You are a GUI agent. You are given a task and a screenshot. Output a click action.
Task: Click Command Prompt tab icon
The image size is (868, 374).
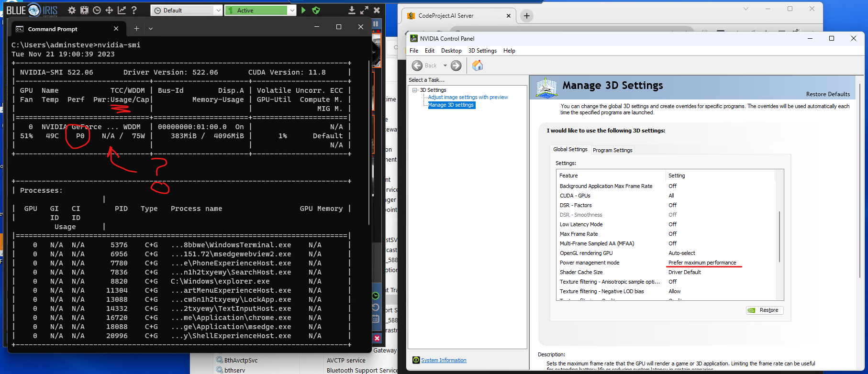point(20,29)
